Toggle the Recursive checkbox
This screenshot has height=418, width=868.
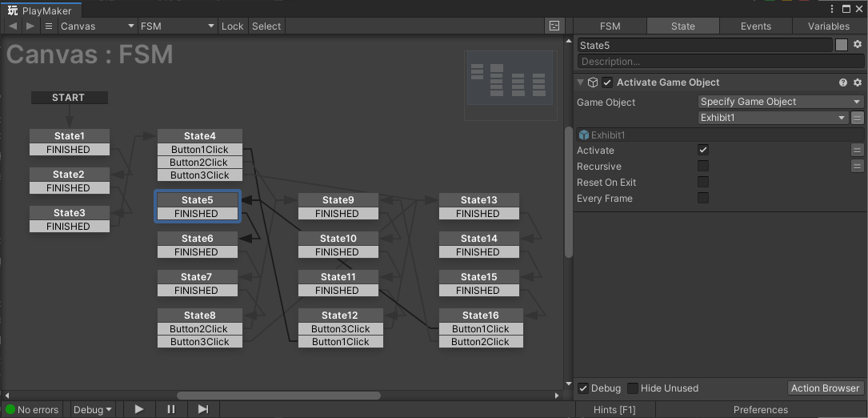(x=703, y=166)
